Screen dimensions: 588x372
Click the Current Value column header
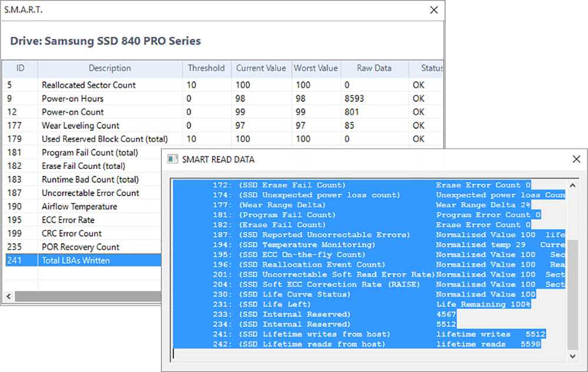coord(260,68)
